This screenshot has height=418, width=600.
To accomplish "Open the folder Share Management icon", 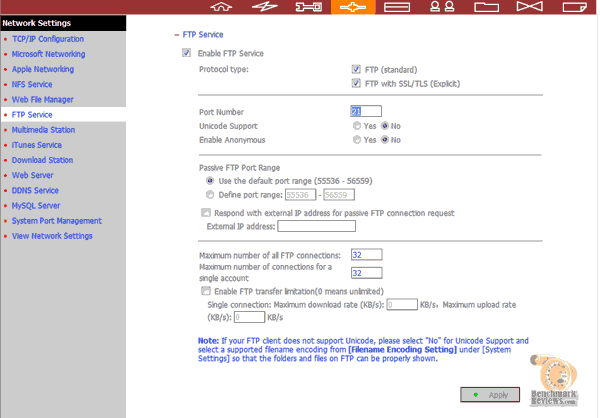I will [486, 7].
